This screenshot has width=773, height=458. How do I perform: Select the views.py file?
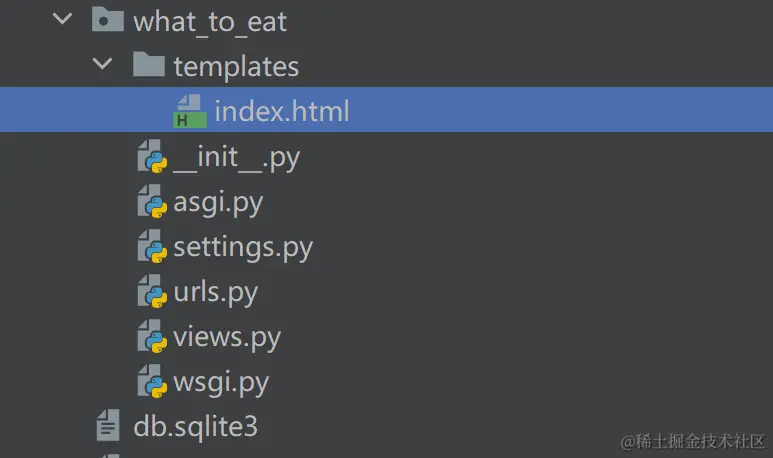[227, 337]
